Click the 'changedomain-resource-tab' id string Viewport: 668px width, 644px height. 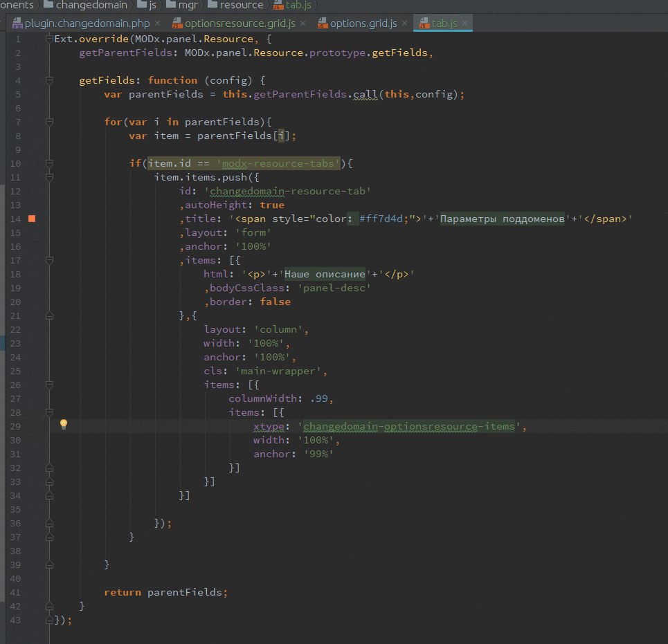(287, 191)
